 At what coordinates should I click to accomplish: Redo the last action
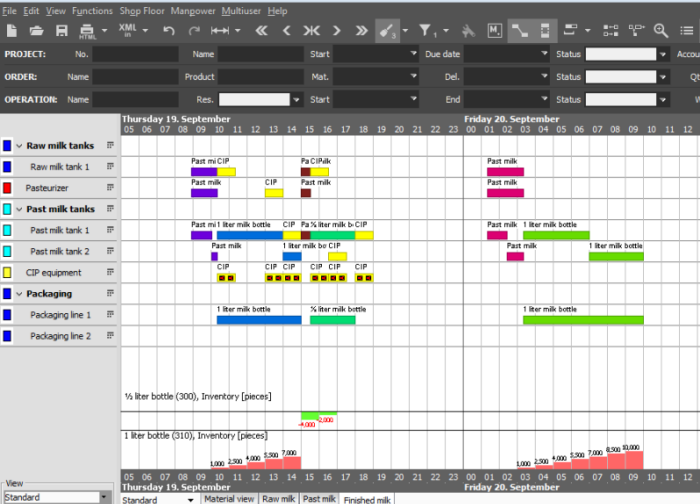194,31
